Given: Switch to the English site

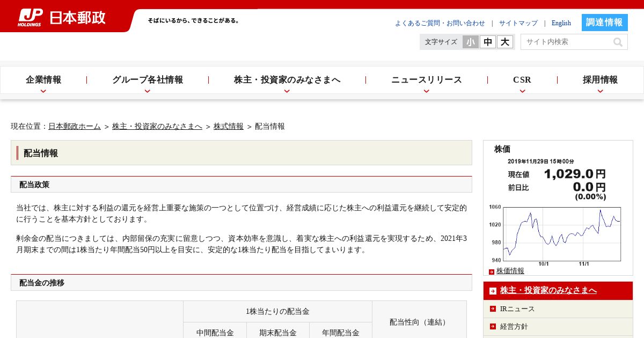Looking at the screenshot, I should pyautogui.click(x=561, y=23).
